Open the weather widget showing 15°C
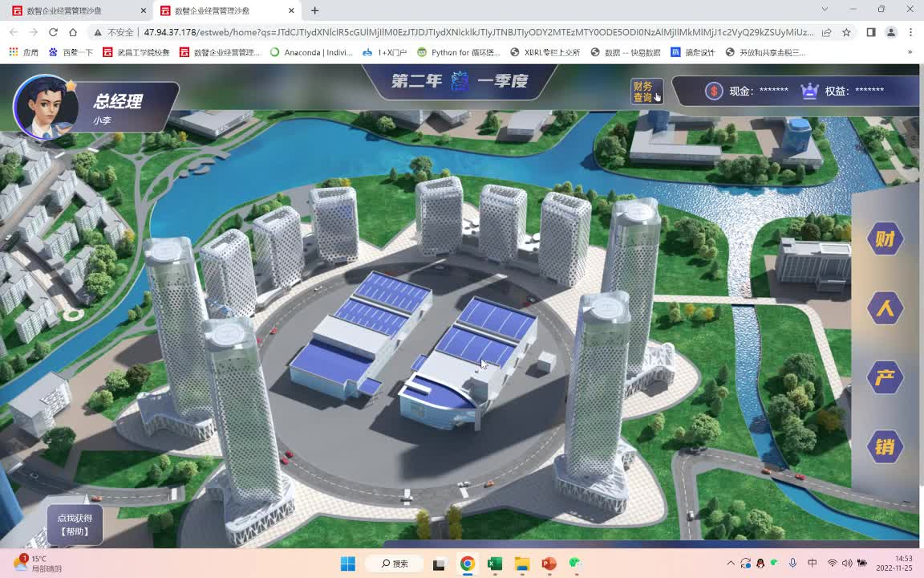 coord(38,564)
